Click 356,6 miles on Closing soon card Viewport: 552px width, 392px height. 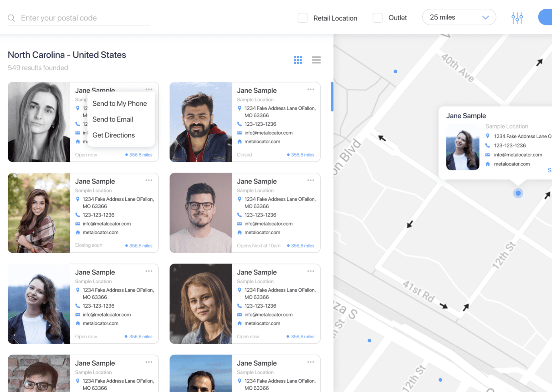(139, 246)
